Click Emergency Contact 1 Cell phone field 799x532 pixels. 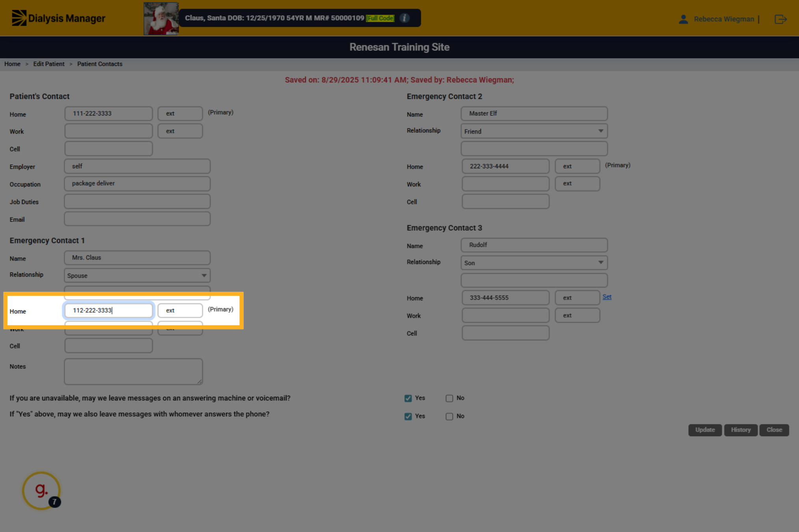pos(108,346)
